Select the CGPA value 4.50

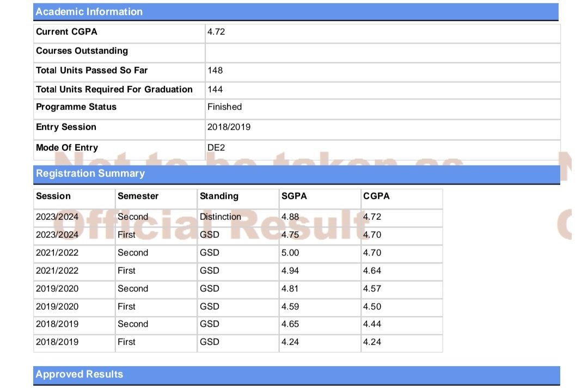click(x=372, y=307)
